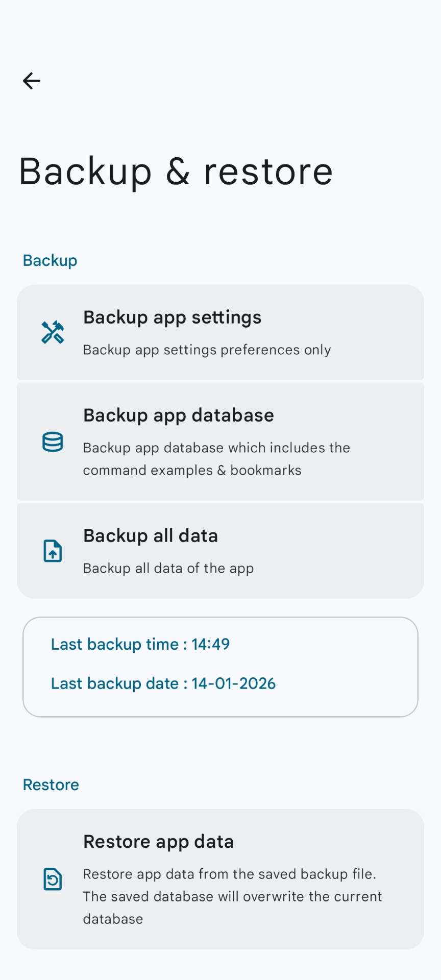
Task: Tap the last backup date text
Action: [x=163, y=683]
